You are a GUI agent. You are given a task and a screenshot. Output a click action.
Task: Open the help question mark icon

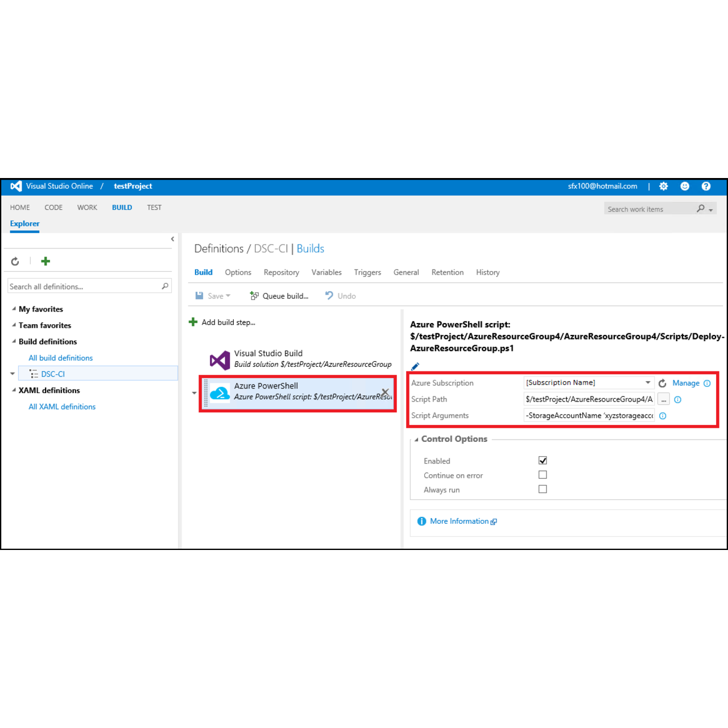[x=706, y=187]
